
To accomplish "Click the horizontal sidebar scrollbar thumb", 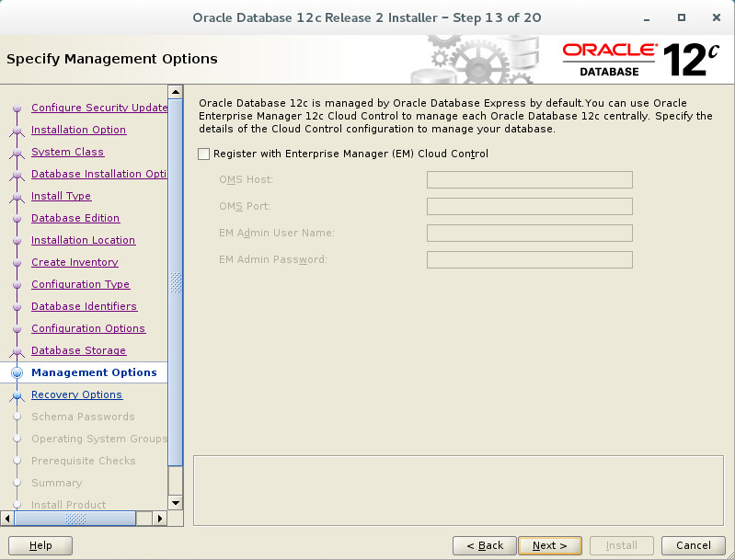I will click(75, 519).
